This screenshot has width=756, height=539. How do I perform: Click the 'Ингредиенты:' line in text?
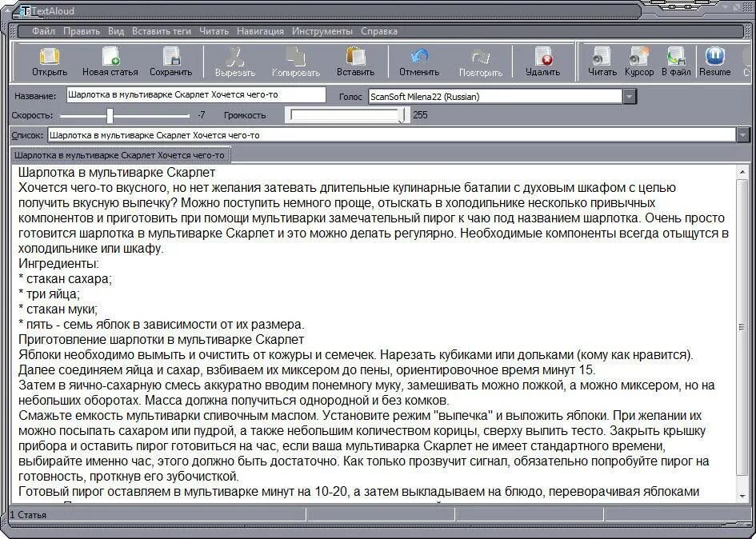point(59,264)
